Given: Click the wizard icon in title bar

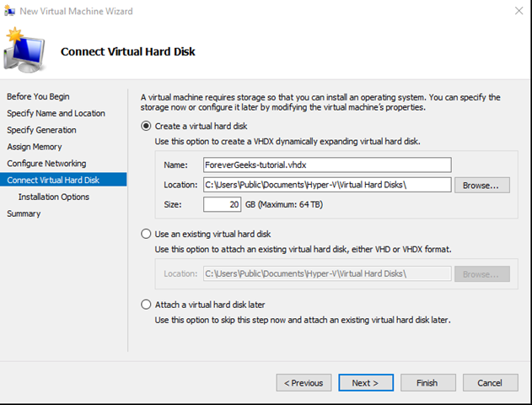Looking at the screenshot, I should (x=10, y=11).
